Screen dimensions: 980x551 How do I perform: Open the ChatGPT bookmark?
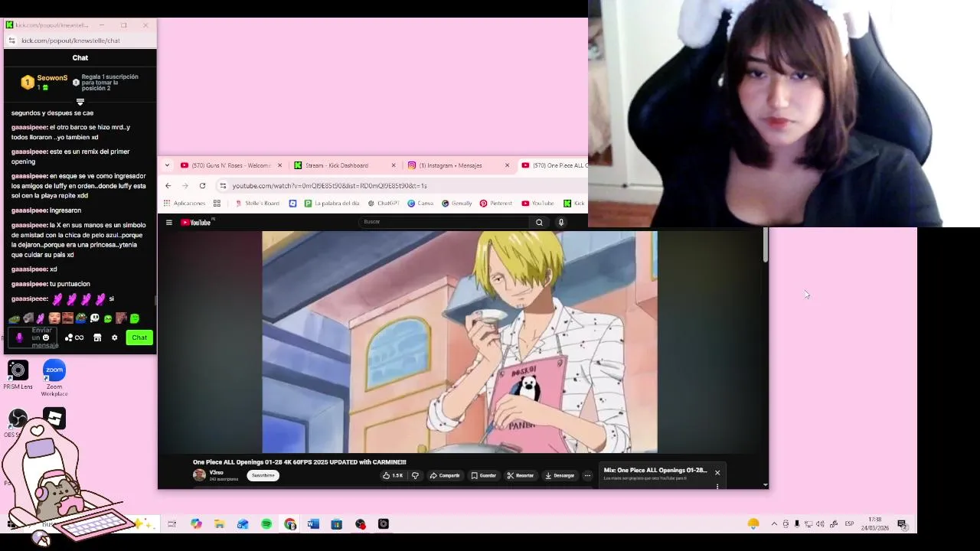pos(384,204)
